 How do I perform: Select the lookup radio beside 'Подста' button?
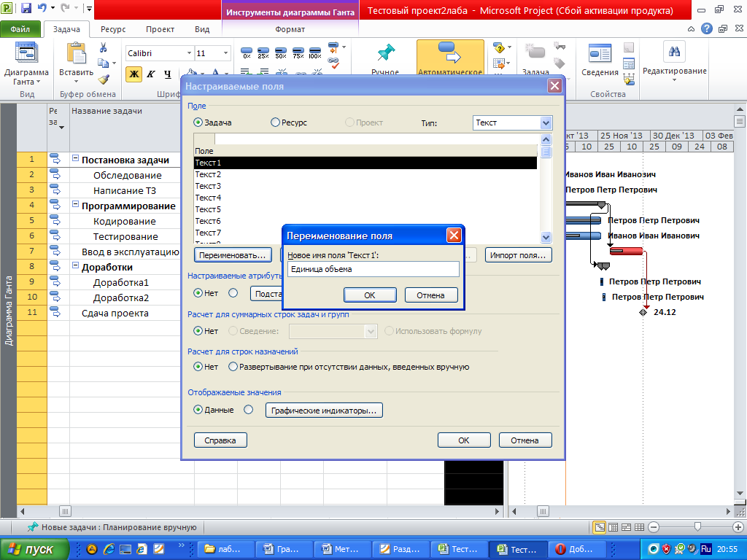(233, 293)
